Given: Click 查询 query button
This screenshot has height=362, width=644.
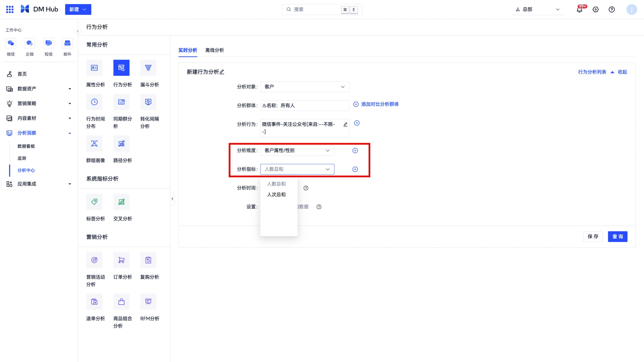Looking at the screenshot, I should [x=618, y=236].
